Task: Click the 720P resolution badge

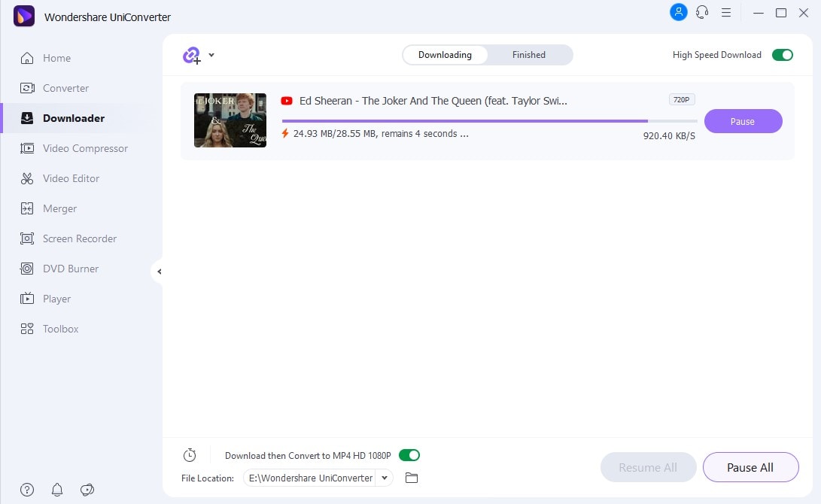Action: tap(682, 99)
